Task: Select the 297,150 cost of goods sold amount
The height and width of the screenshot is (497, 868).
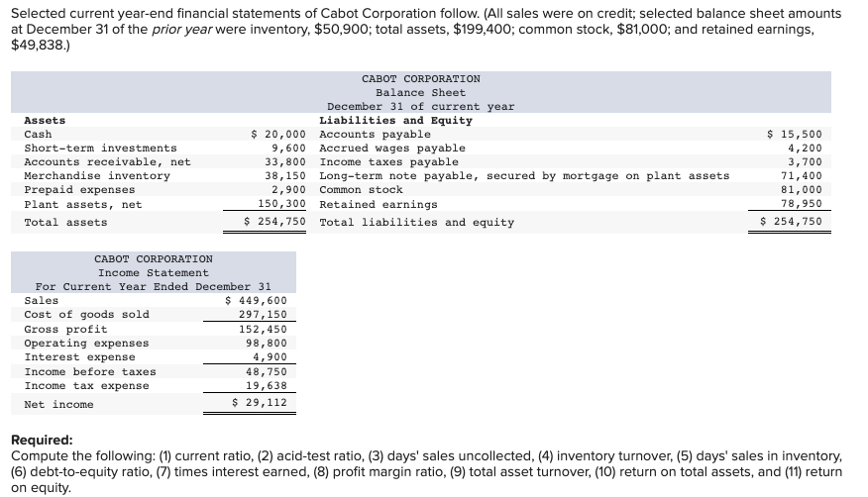Action: coord(264,315)
